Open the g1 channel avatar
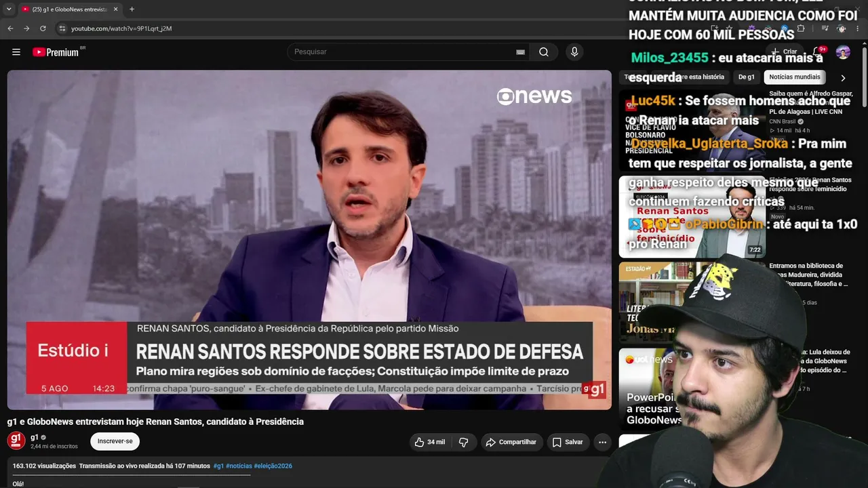 coord(16,441)
